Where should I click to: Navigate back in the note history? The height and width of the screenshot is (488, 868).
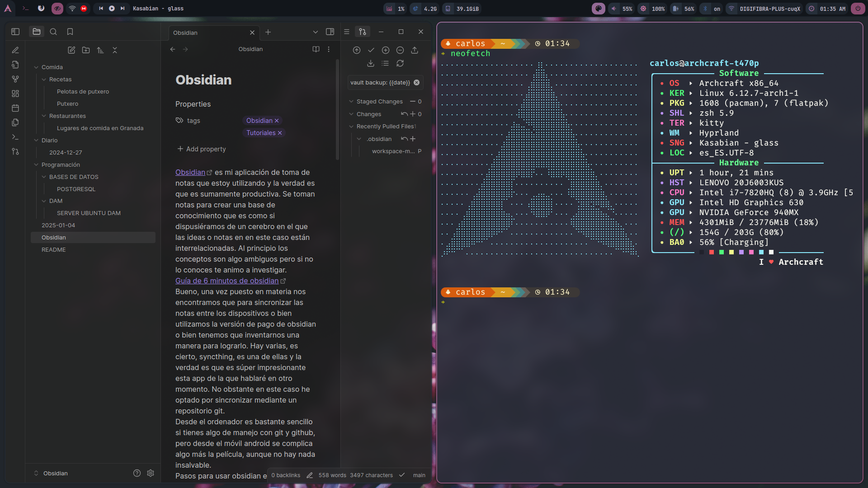click(x=173, y=49)
